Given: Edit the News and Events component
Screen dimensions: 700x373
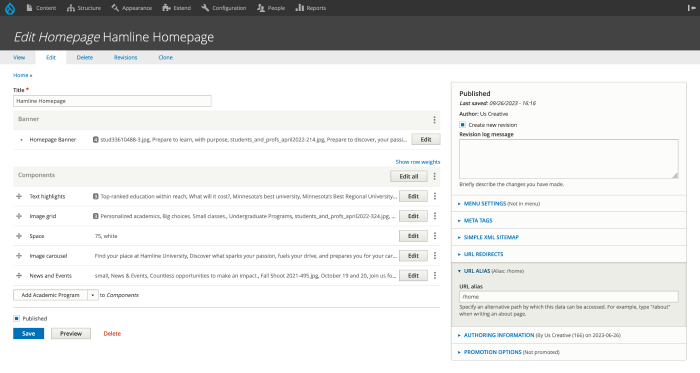Looking at the screenshot, I should click(x=413, y=276).
